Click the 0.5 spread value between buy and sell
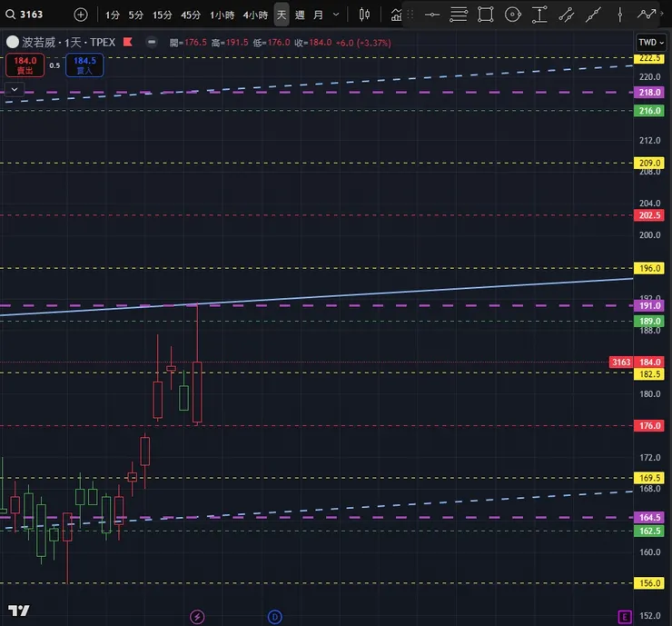The height and width of the screenshot is (626, 672). [x=54, y=65]
